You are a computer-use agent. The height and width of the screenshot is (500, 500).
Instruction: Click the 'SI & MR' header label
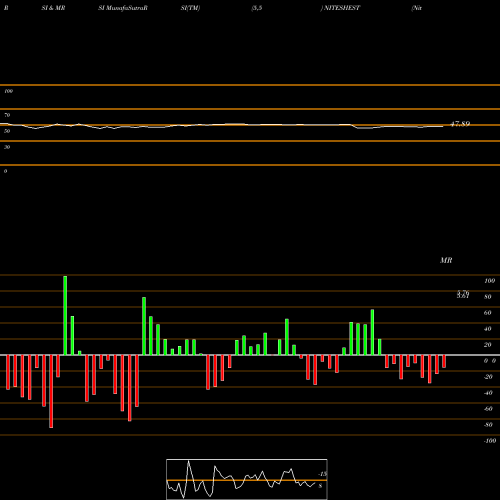(53, 8)
